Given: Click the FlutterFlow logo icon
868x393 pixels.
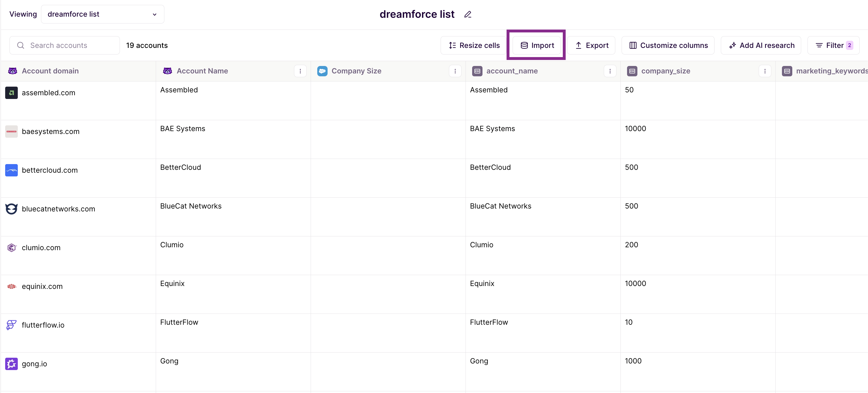Looking at the screenshot, I should pyautogui.click(x=11, y=325).
